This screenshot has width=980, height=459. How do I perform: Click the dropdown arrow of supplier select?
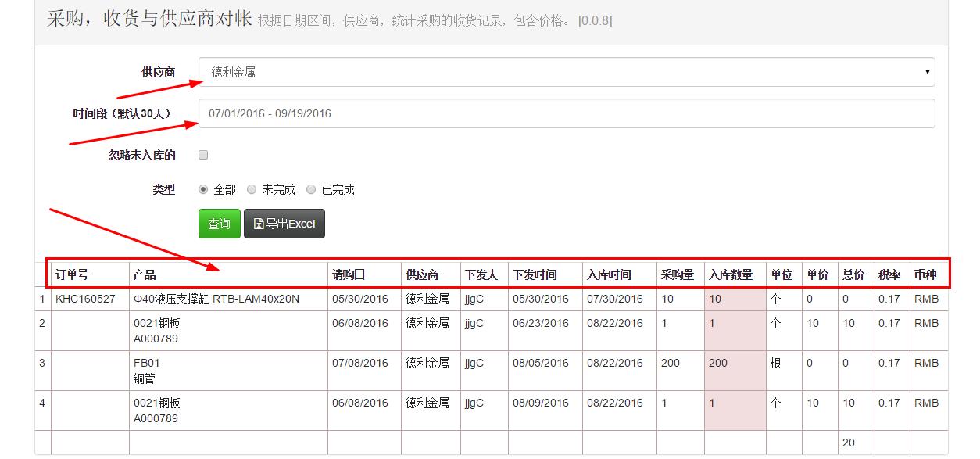click(x=927, y=72)
